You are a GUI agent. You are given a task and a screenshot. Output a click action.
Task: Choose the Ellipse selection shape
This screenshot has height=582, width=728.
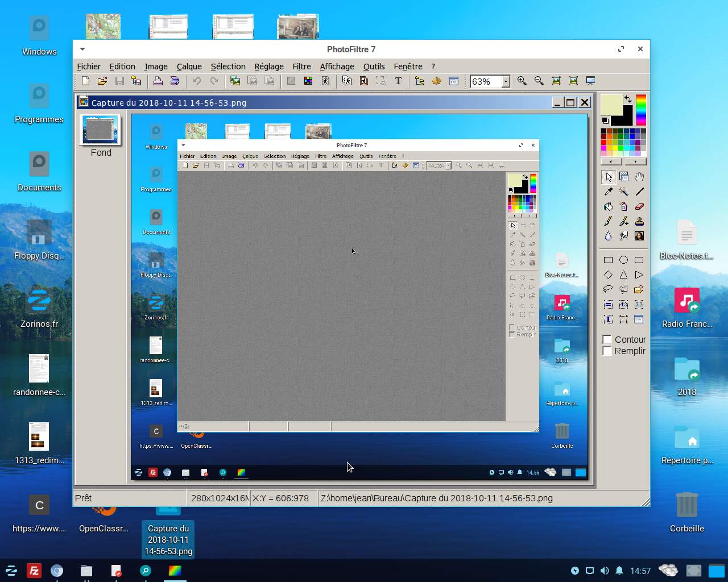(x=623, y=260)
